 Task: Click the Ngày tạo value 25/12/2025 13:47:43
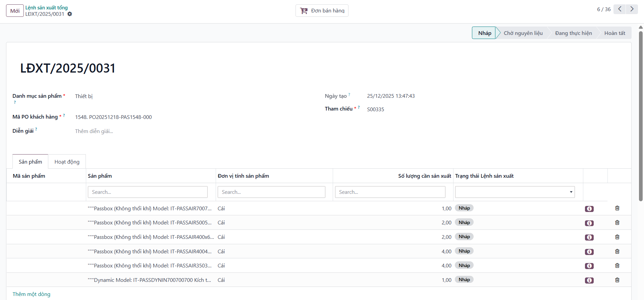pos(391,96)
